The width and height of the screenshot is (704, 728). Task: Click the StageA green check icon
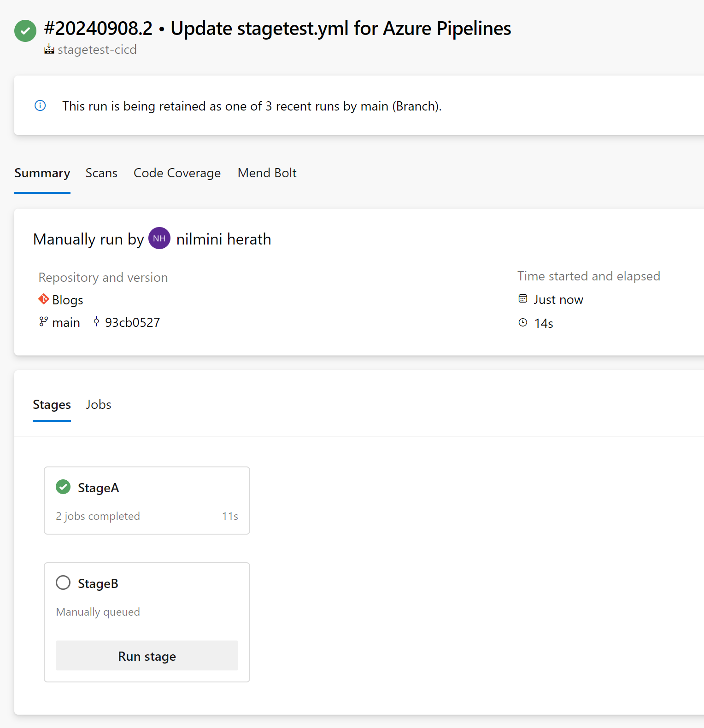63,487
